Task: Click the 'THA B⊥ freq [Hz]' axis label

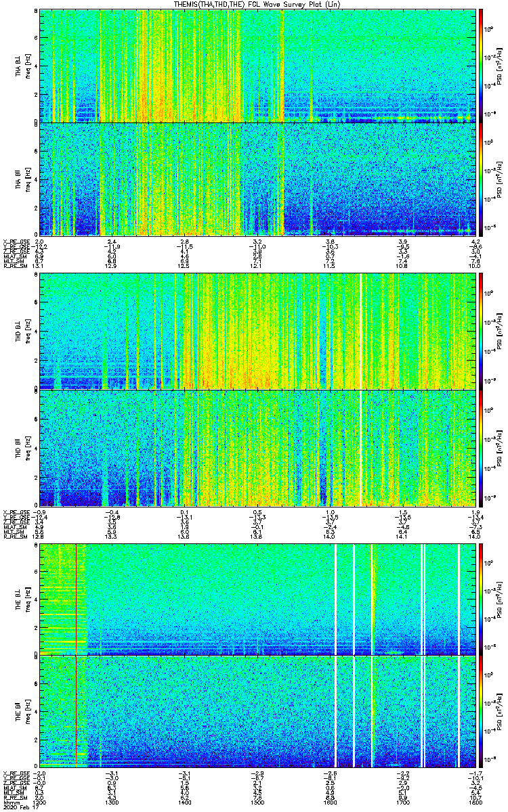Action: [x=24, y=66]
